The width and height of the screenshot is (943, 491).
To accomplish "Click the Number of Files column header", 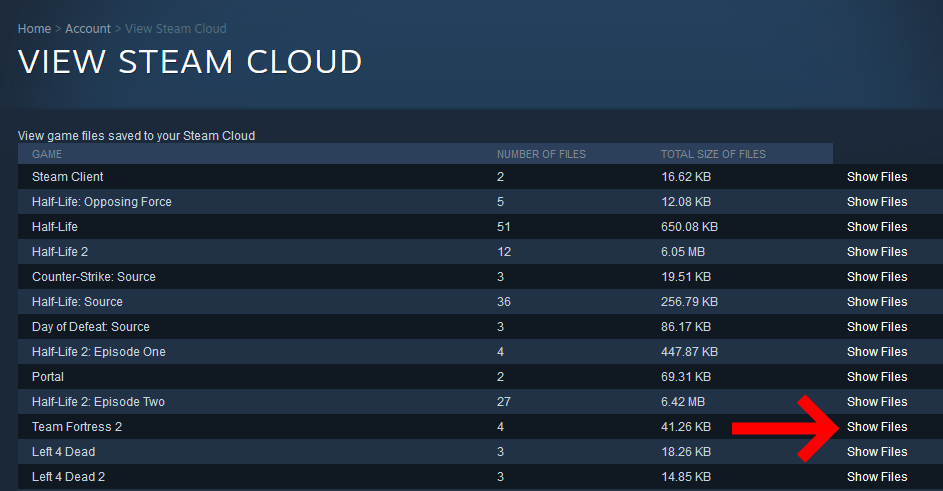I will click(x=541, y=154).
